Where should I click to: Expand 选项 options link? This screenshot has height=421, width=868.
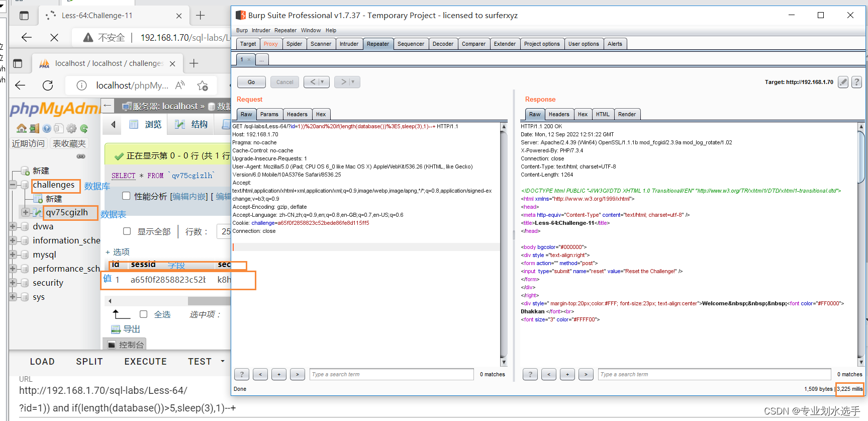coord(118,252)
